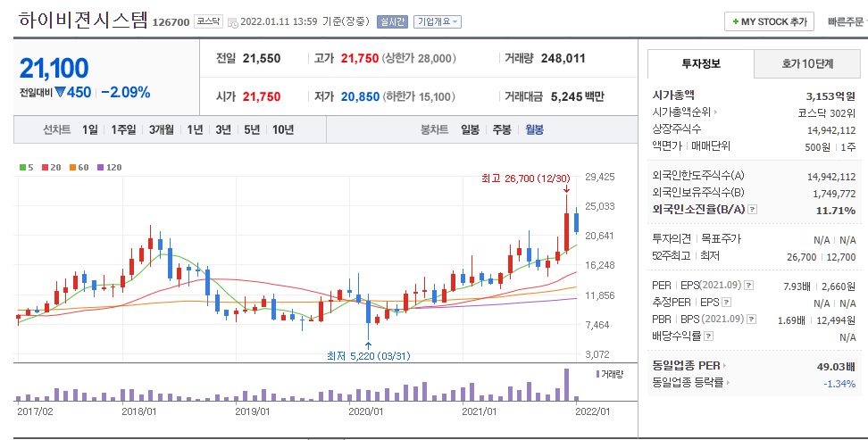Screen dimensions: 868x440
Task: Click the 시가총액순위 link
Action: 681,112
